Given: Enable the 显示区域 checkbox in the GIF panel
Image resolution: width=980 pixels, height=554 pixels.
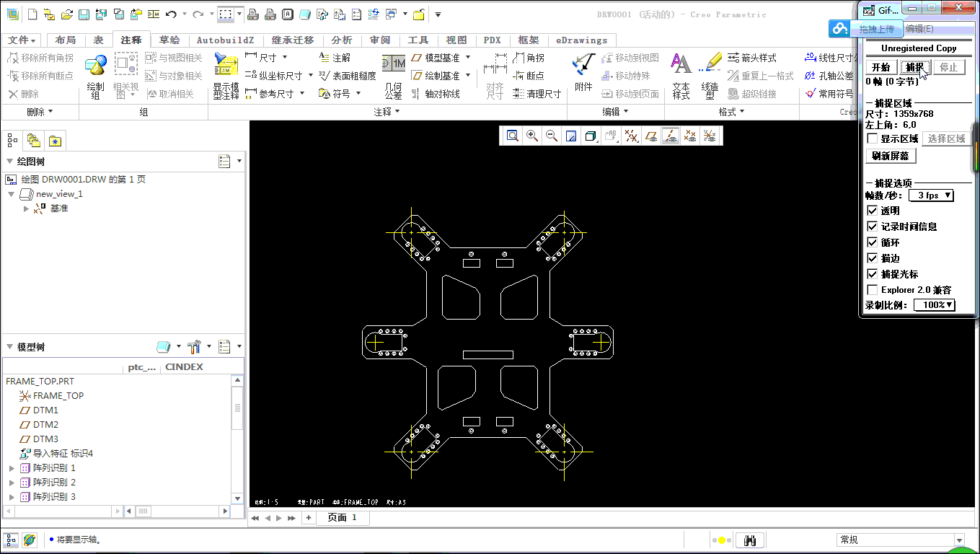Looking at the screenshot, I should tap(872, 138).
